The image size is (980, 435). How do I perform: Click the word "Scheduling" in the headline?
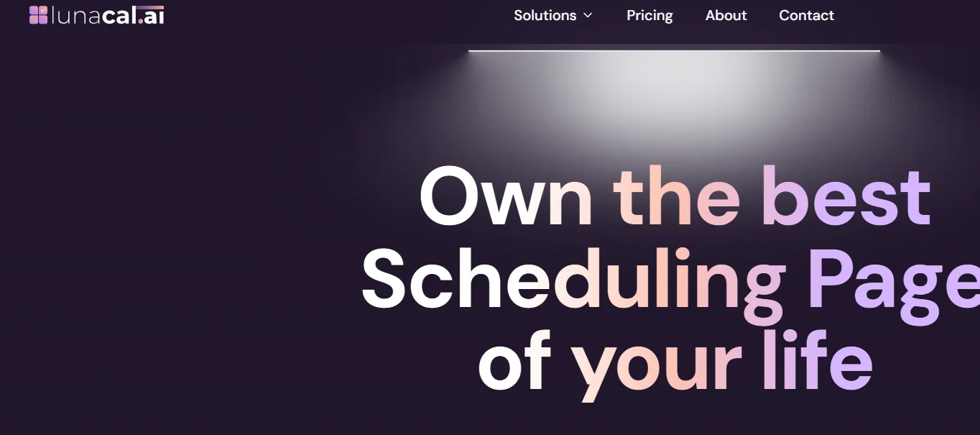coord(572,280)
